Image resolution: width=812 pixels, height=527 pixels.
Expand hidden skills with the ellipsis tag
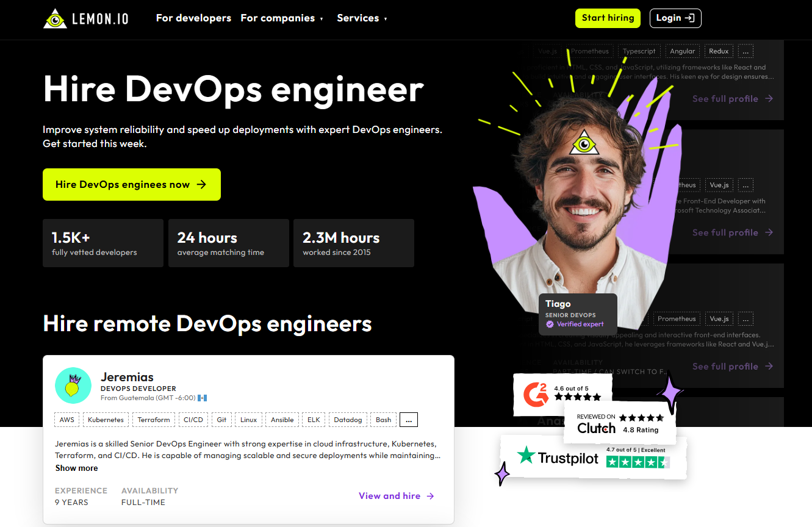409,420
